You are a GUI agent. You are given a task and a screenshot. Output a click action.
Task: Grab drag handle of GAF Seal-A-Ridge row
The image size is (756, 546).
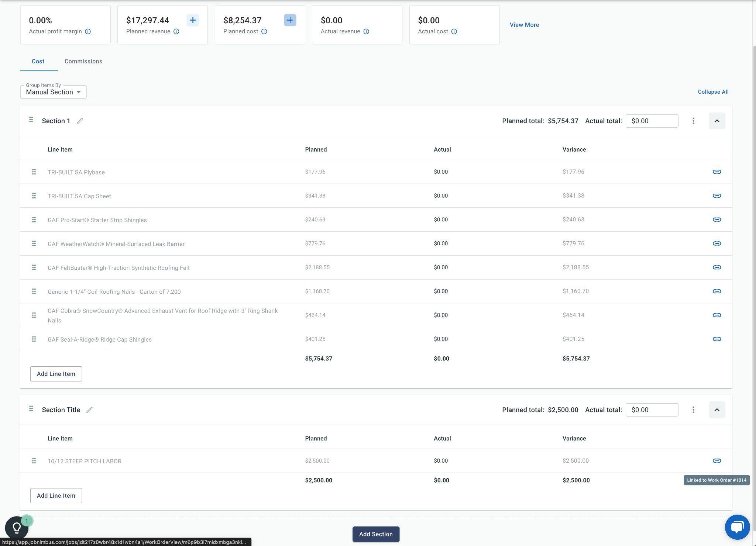[34, 339]
